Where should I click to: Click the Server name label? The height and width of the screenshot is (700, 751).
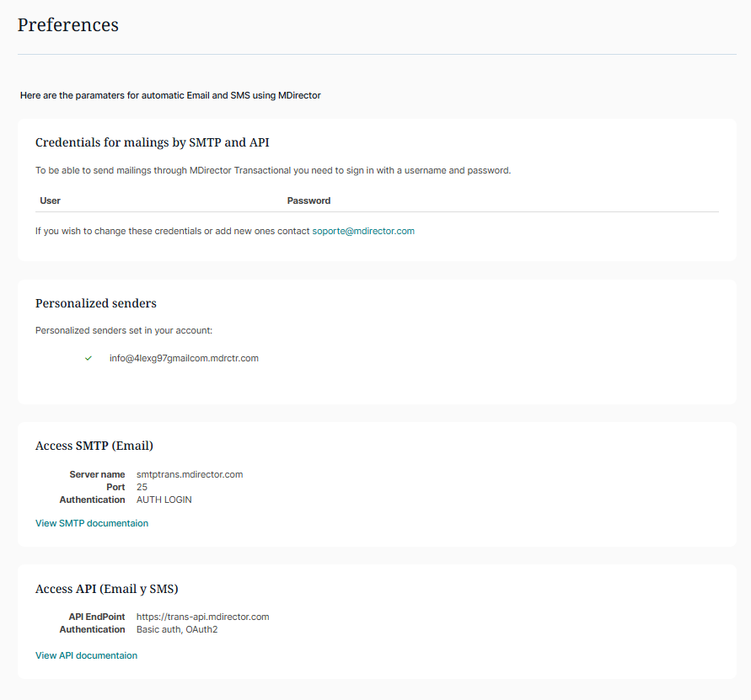(97, 474)
